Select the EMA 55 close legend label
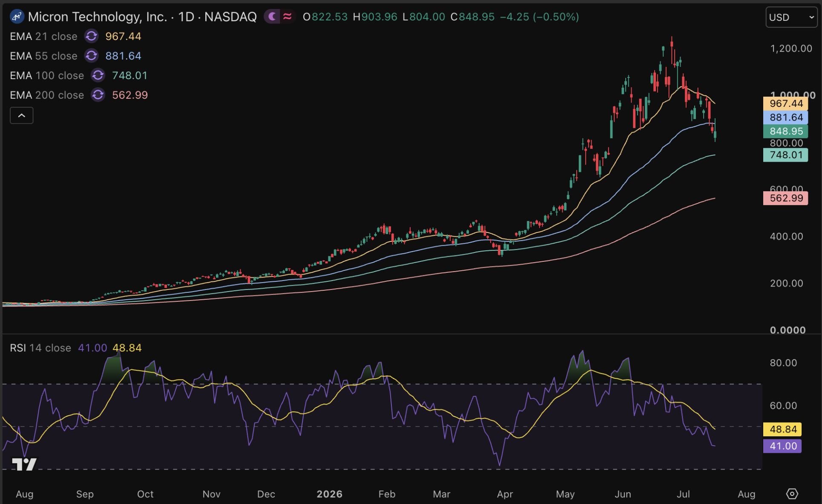The image size is (822, 504). pos(43,56)
